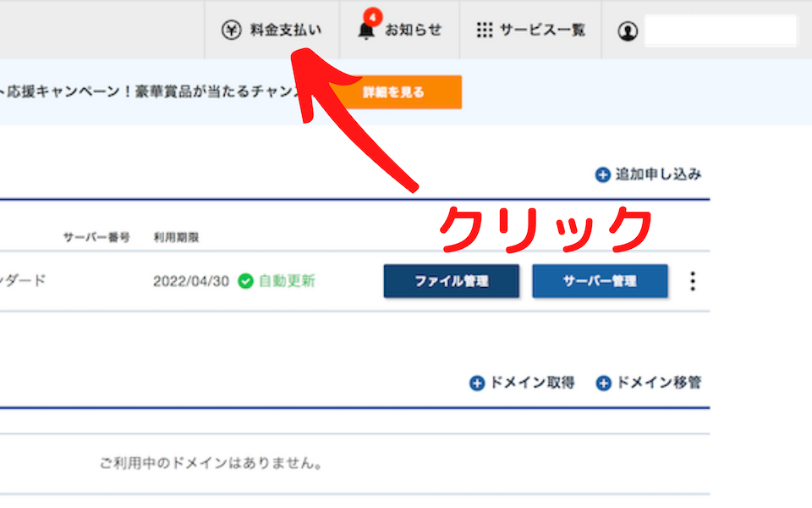
Task: Click the plus icon beside 追加申し込み
Action: (x=602, y=174)
